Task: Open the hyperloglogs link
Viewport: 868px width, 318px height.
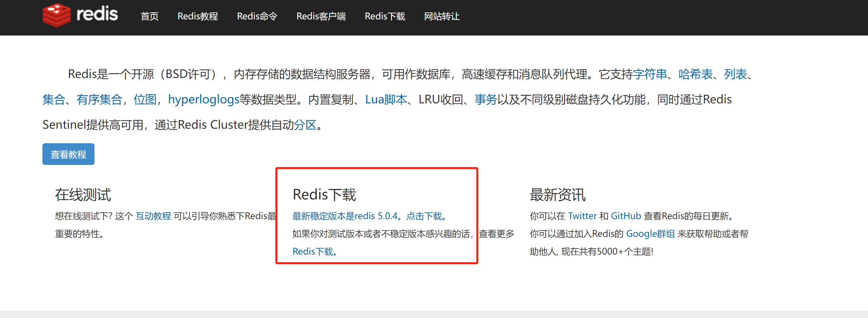Action: [x=203, y=100]
